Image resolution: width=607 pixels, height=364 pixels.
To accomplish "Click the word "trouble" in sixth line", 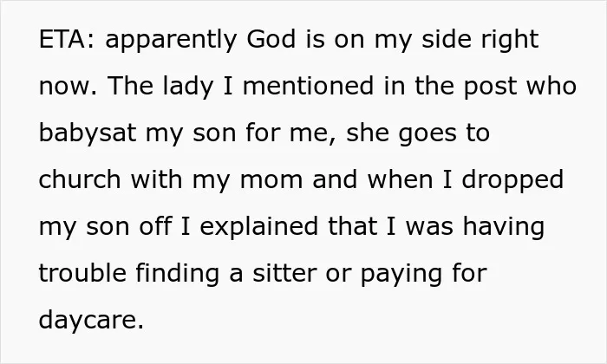I will (x=82, y=273).
